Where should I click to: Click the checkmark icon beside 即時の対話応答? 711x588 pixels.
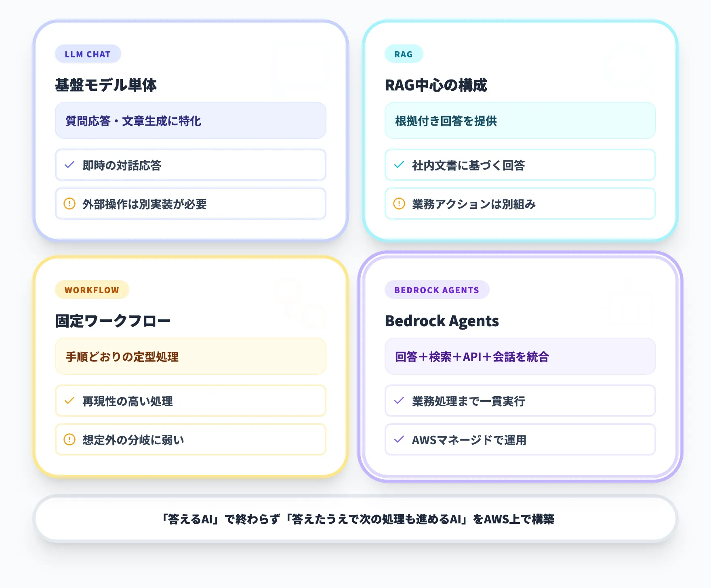tap(69, 165)
